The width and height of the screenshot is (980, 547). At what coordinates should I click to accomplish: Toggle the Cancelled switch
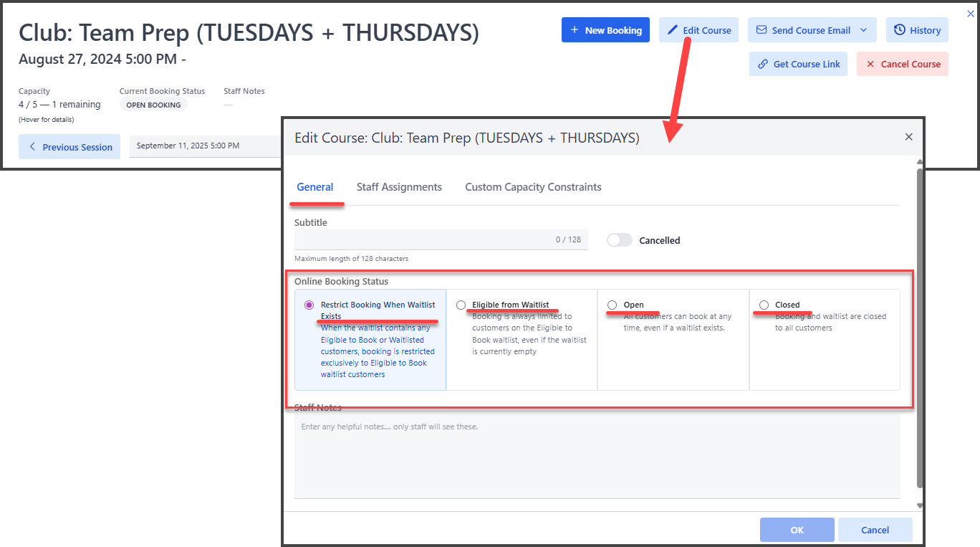620,240
